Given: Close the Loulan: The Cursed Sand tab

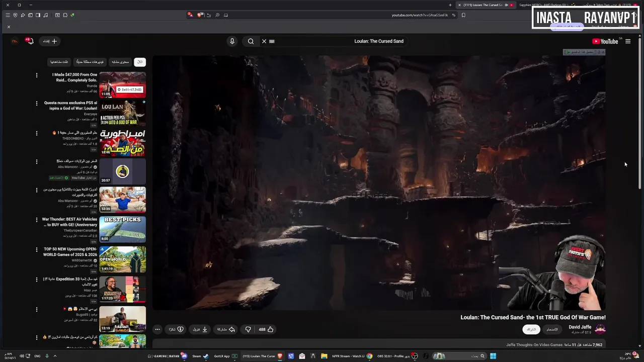Looking at the screenshot, I should click(459, 5).
